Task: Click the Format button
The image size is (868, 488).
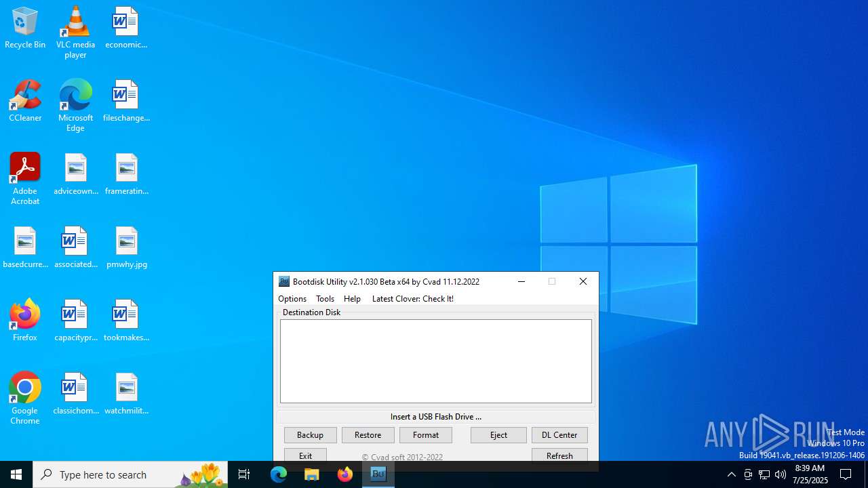Action: (x=425, y=435)
